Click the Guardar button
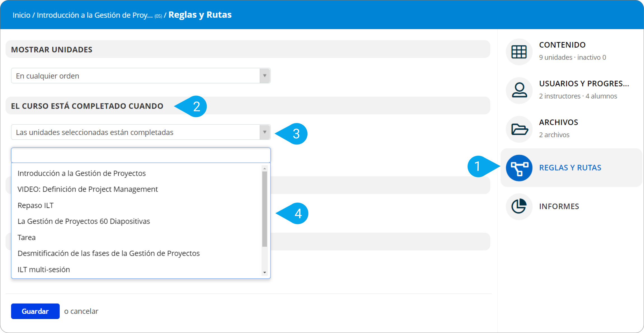 [x=35, y=311]
